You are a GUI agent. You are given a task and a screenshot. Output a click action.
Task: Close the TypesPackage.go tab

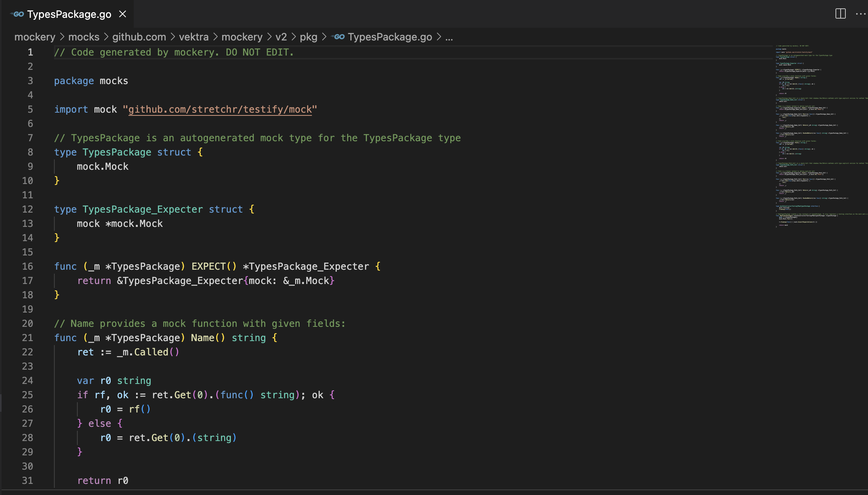click(x=123, y=14)
